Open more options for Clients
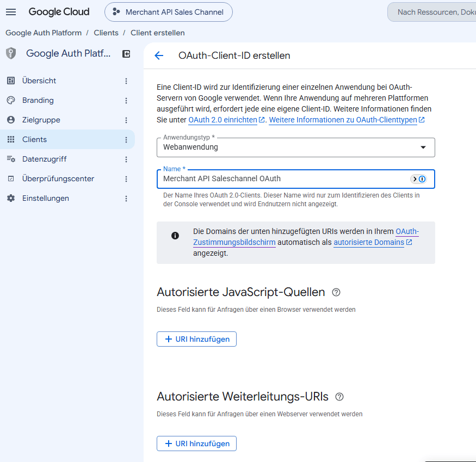Image resolution: width=476 pixels, height=462 pixels. [126, 140]
